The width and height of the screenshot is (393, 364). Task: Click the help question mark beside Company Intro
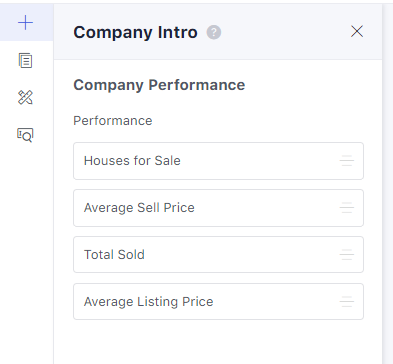coord(214,32)
